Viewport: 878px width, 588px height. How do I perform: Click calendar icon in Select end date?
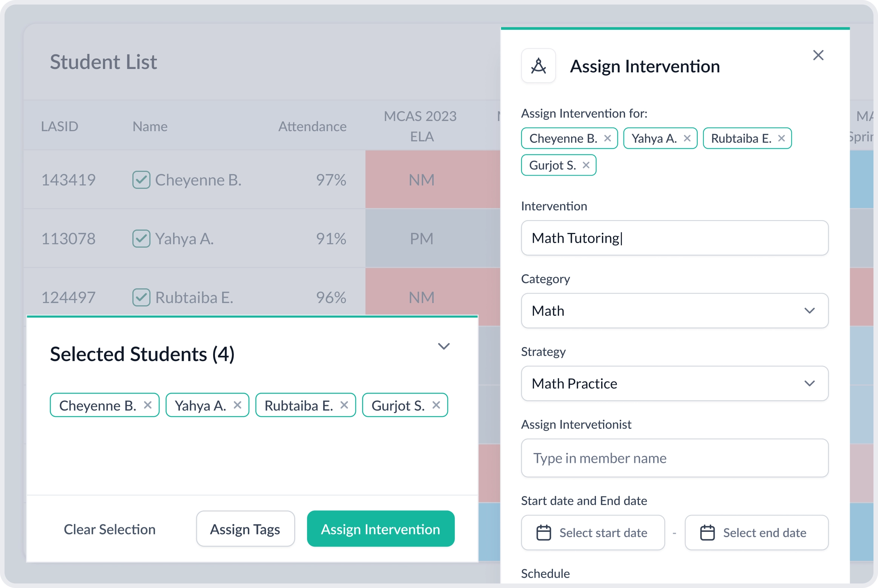pyautogui.click(x=707, y=533)
